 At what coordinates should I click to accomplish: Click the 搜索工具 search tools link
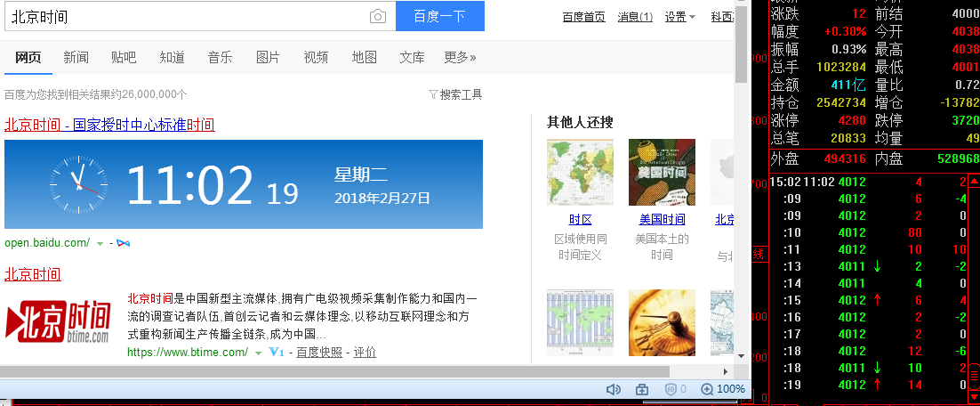[462, 94]
